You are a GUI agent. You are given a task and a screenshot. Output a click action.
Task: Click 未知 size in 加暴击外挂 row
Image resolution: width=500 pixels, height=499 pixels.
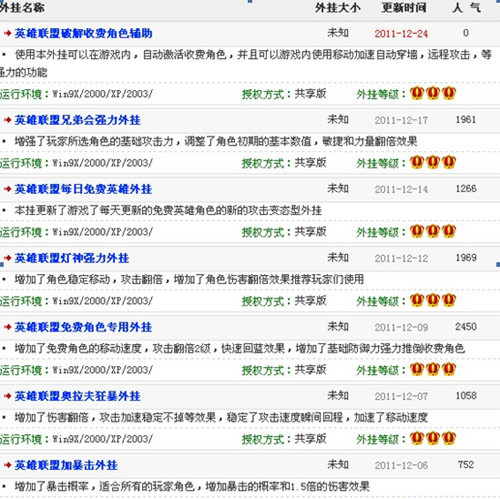[x=338, y=464]
